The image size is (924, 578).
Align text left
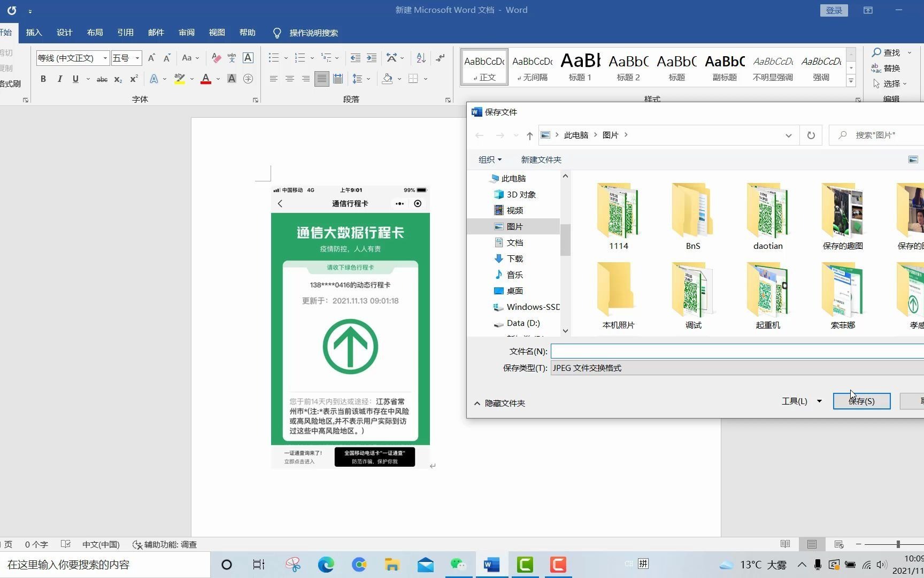[273, 79]
